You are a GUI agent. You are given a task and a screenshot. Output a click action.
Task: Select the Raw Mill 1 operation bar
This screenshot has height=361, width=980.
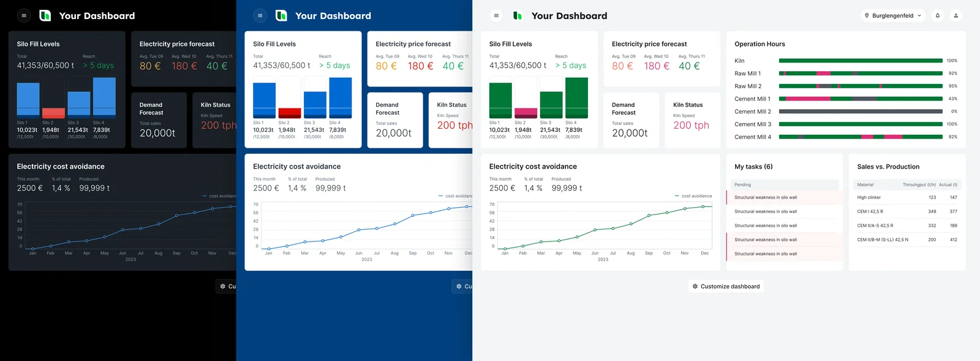pyautogui.click(x=861, y=74)
